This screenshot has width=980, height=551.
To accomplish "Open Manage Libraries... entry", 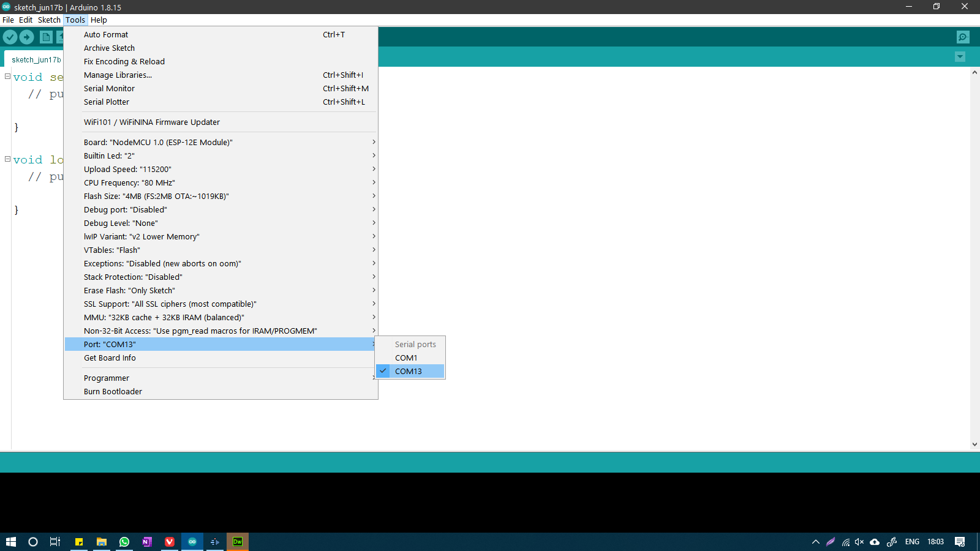I will point(221,75).
